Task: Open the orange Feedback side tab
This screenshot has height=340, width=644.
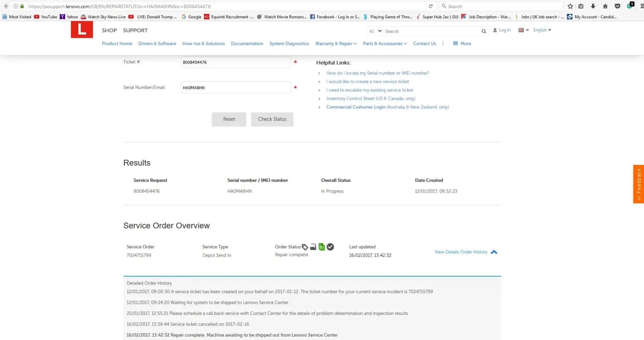Action: [638, 184]
